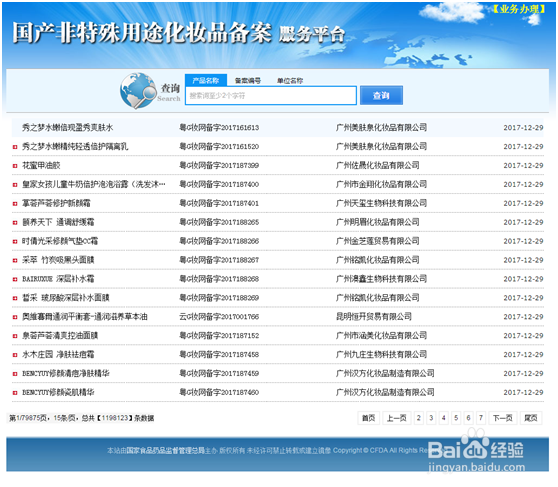Screen dimensions: 558x487
Task: Open results page 4
Action: [444, 418]
